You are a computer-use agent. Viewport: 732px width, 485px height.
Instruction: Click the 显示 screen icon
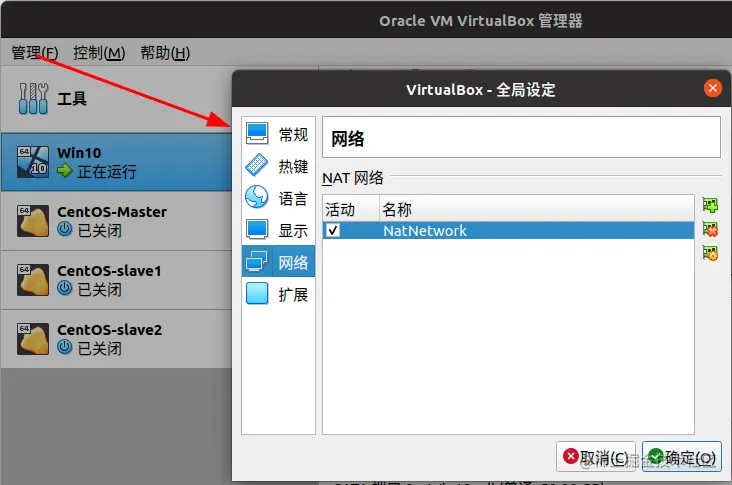[x=257, y=229]
